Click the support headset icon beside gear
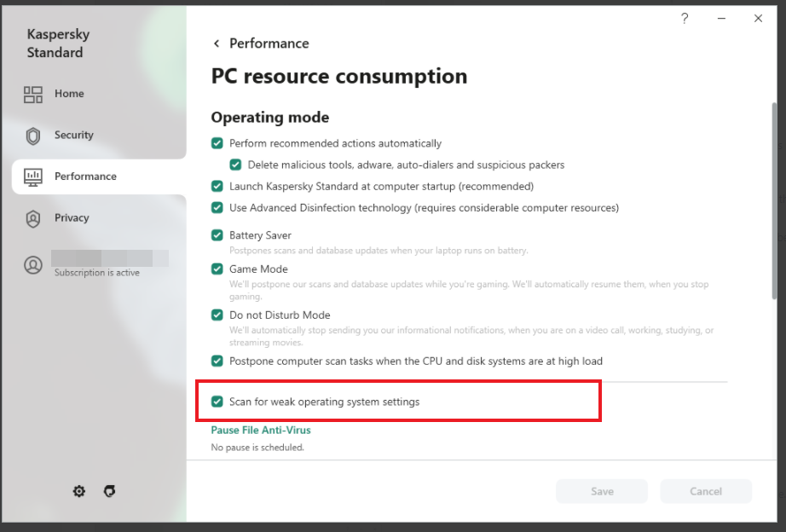Viewport: 786px width, 532px height. [x=109, y=491]
